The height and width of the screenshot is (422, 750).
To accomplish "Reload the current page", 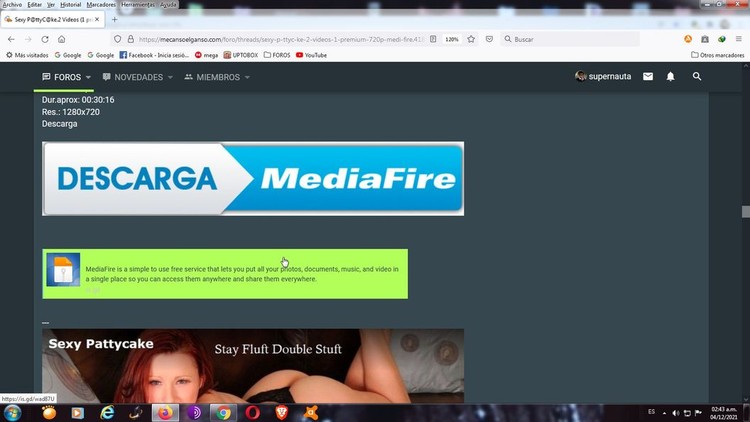I will 45,39.
